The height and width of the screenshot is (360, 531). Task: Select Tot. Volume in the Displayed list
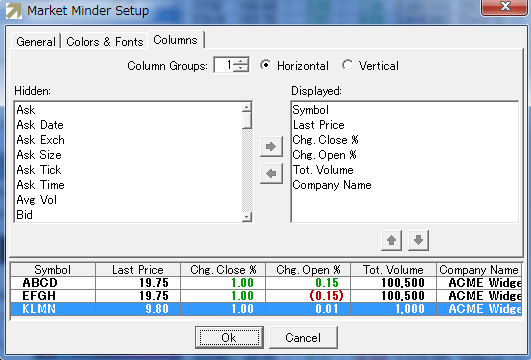(x=323, y=170)
